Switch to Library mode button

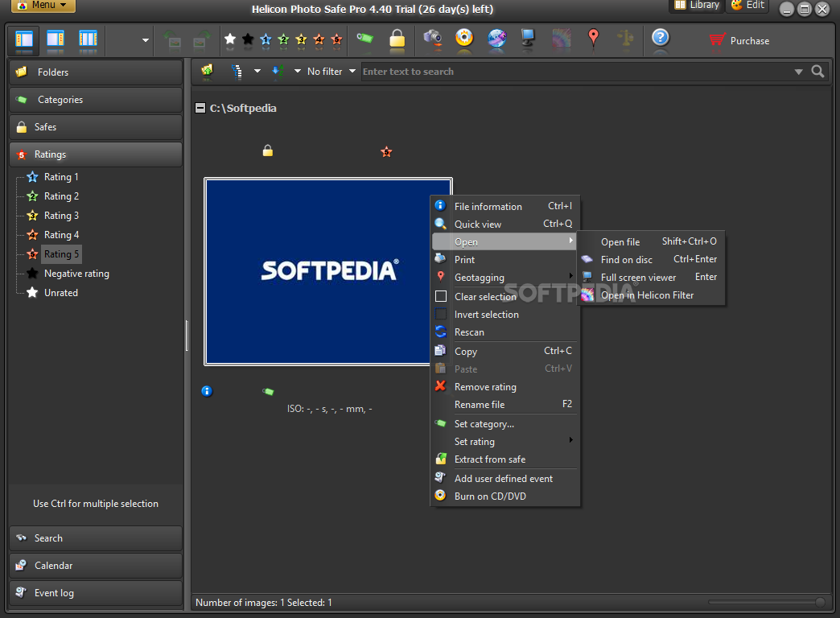click(698, 6)
